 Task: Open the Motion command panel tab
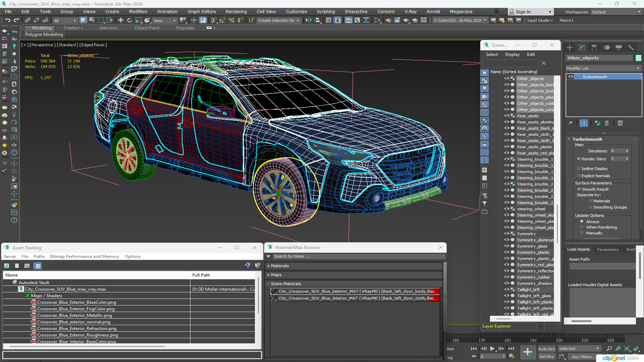(606, 48)
